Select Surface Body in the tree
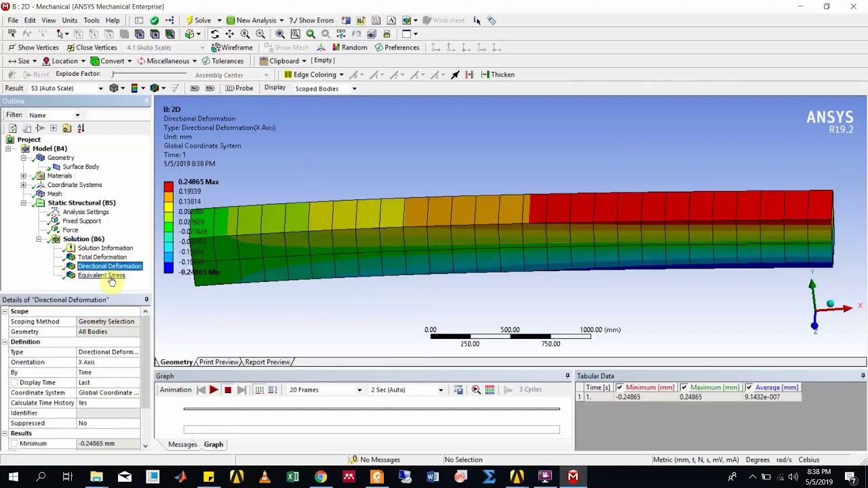 click(81, 167)
